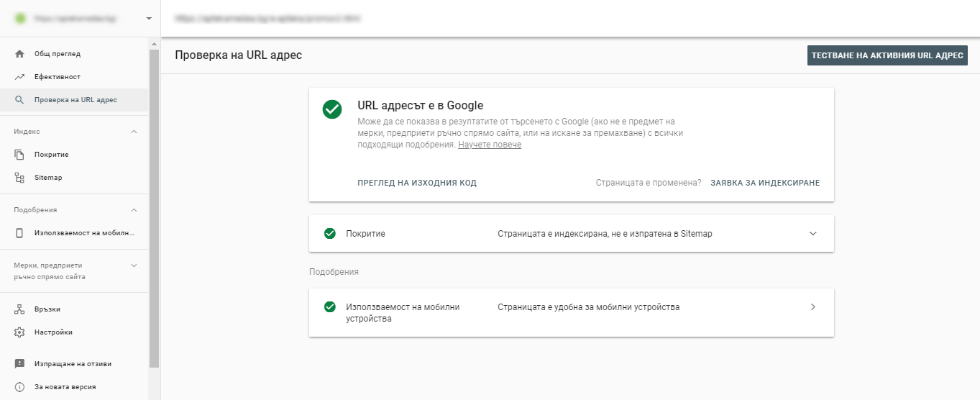Viewport: 980px width, 400px height.
Task: Open mobile usability details via right arrow
Action: (813, 307)
